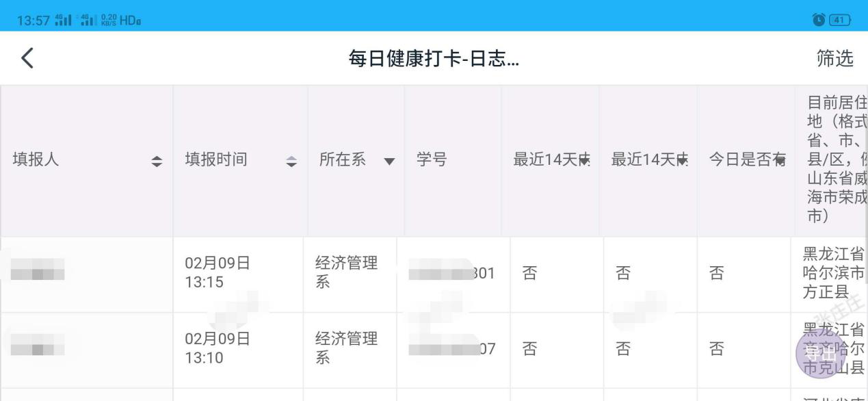Tap the alarm clock status icon
Screen dimensions: 868x401
point(819,20)
